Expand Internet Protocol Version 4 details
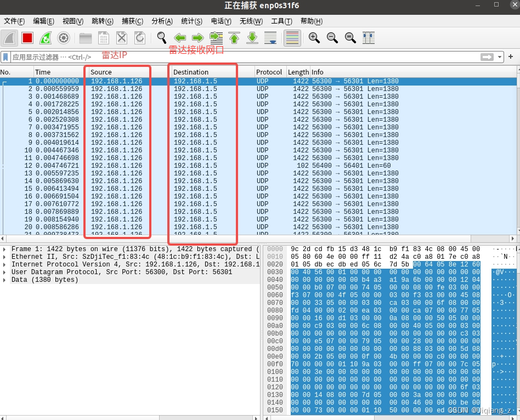520x420 pixels. 5,265
